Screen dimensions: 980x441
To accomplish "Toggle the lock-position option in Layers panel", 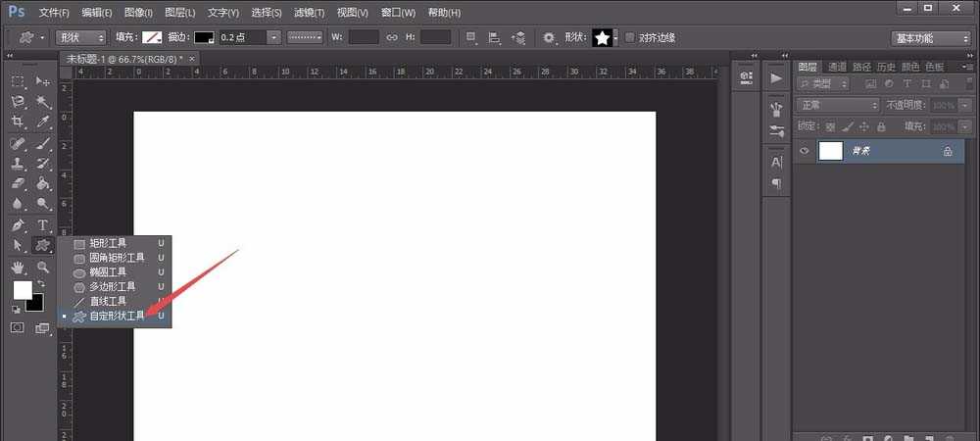I will (864, 126).
